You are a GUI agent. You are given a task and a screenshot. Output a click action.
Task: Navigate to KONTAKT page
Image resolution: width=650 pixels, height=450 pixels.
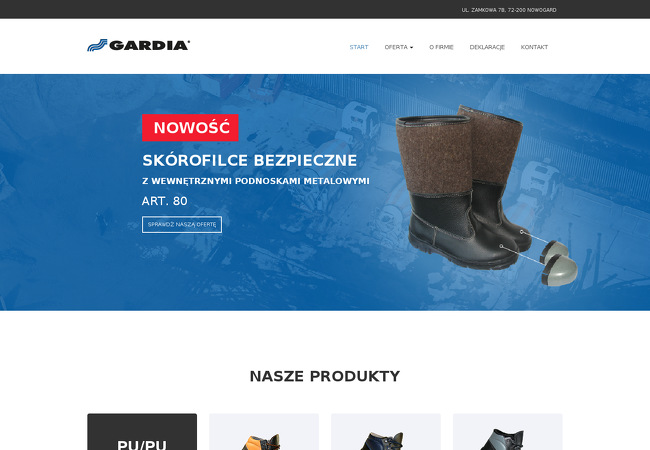point(534,47)
